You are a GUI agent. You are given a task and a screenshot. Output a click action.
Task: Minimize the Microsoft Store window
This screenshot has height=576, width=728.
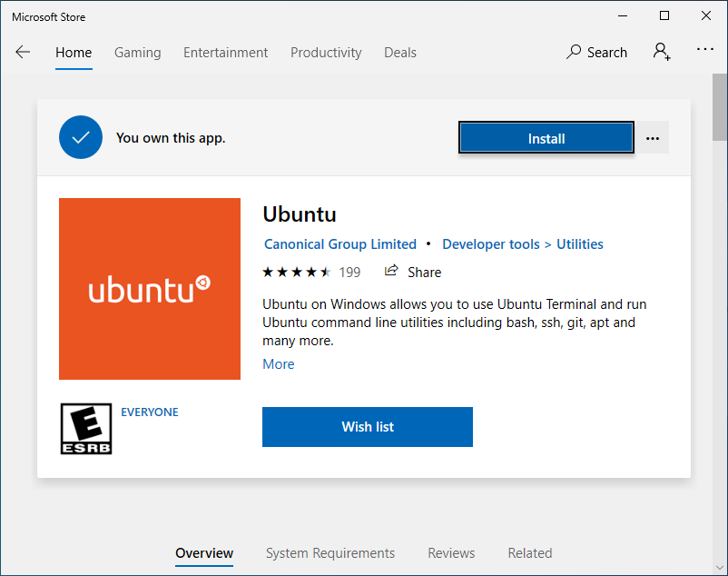coord(623,15)
